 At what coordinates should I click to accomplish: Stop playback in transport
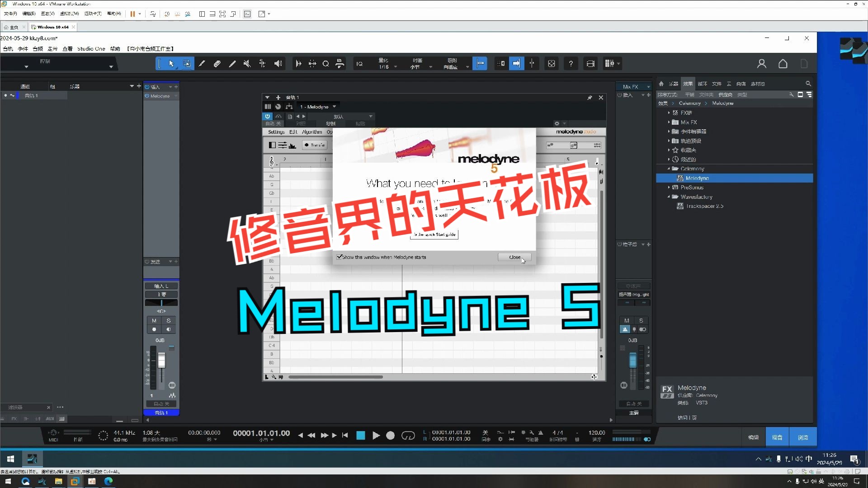tap(361, 436)
